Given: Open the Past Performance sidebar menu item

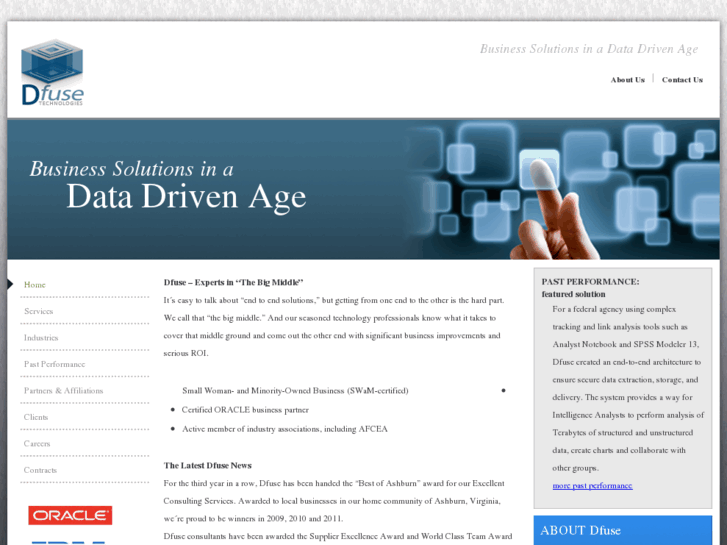Looking at the screenshot, I should tap(54, 364).
